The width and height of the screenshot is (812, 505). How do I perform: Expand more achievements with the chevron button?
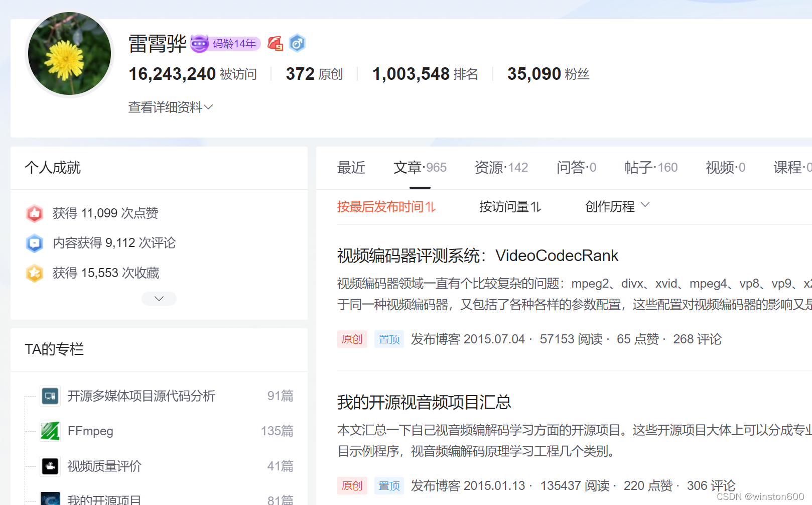[x=159, y=299]
